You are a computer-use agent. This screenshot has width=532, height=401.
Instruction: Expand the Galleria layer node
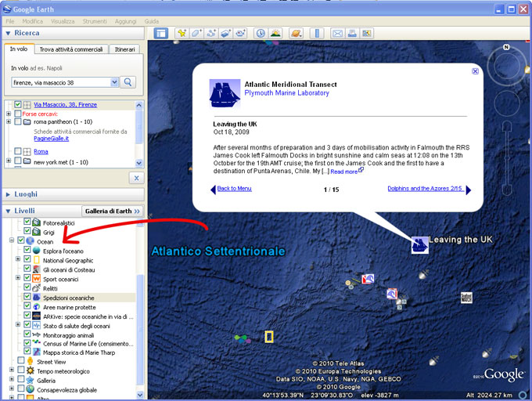click(12, 379)
